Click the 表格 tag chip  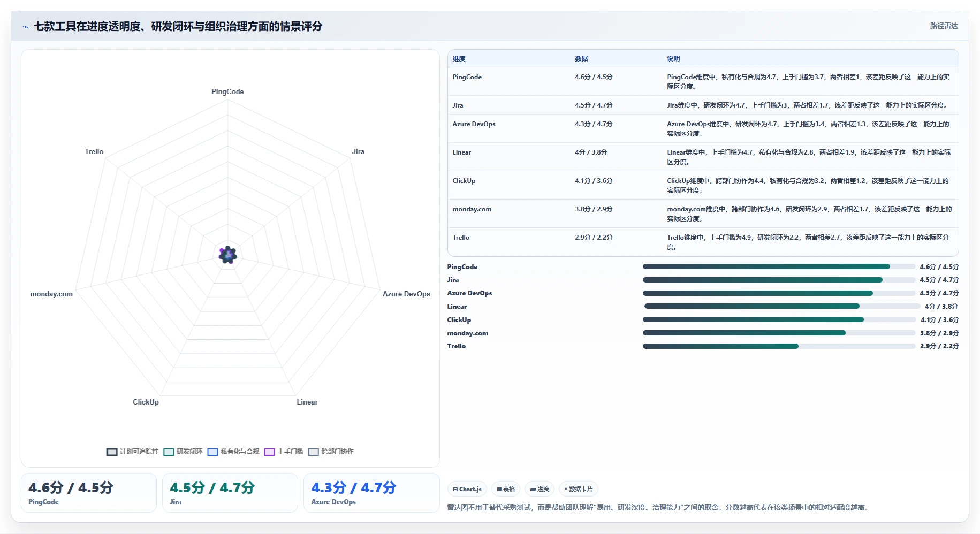coord(505,489)
